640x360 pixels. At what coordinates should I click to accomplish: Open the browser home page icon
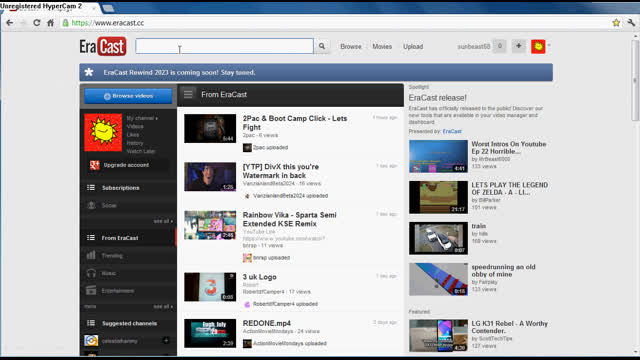tap(51, 23)
